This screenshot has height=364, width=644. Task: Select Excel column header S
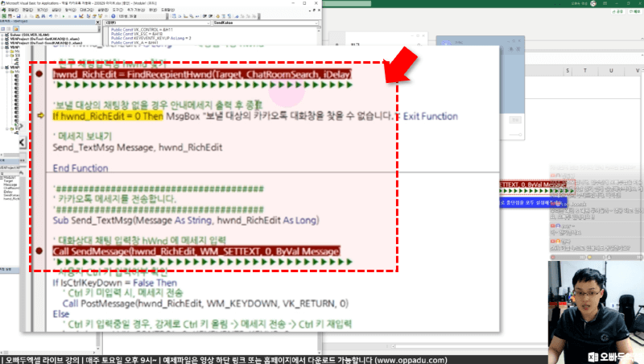pos(568,71)
